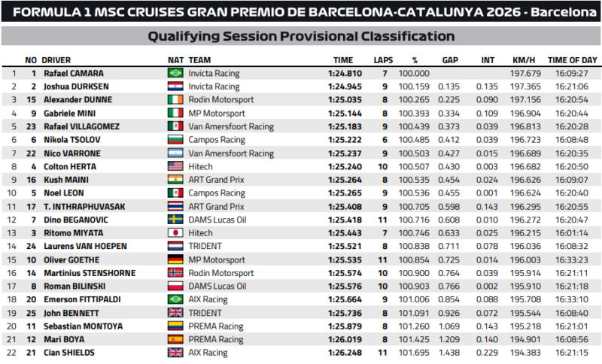Screen dimensions: 602x364
Task: Select the Qualifying Session Provisional Classification heading
Action: (301, 36)
